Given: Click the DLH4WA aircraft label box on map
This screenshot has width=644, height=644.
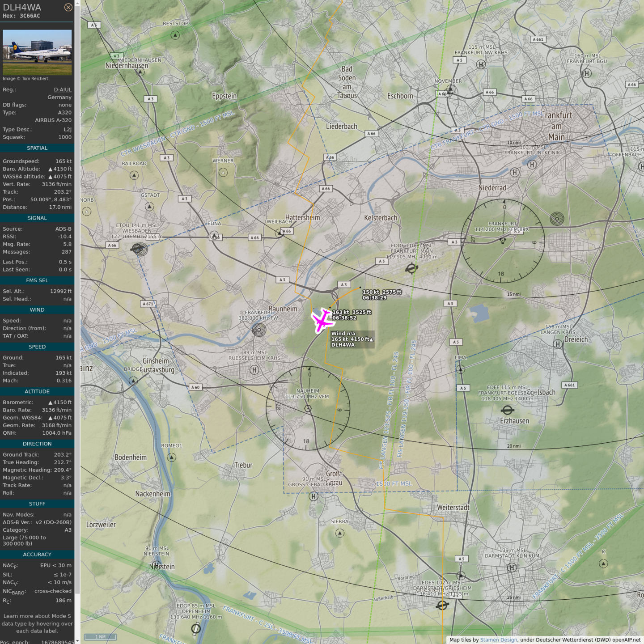Looking at the screenshot, I should 352,339.
